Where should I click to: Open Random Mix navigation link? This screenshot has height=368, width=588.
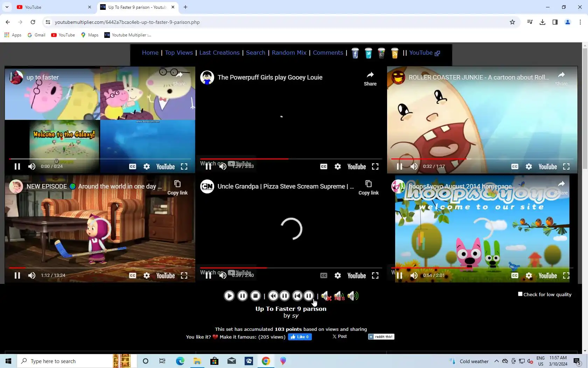tap(289, 53)
